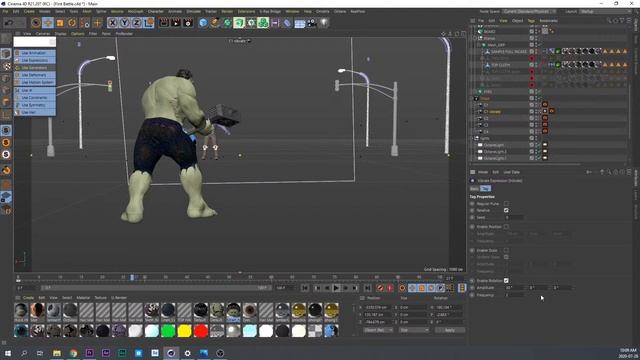Click the Seed value field
This screenshot has width=640, height=360.
point(514,218)
